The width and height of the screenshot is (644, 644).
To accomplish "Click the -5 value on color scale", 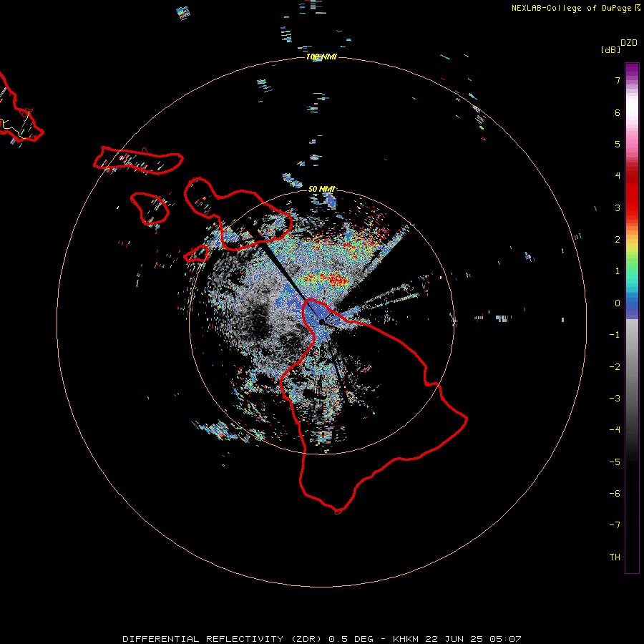I will pos(615,462).
